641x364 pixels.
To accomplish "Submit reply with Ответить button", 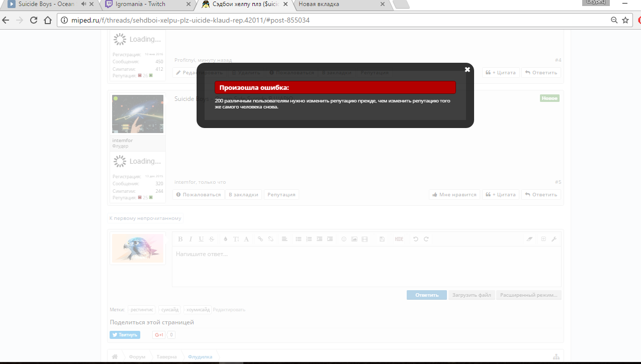I will click(427, 295).
